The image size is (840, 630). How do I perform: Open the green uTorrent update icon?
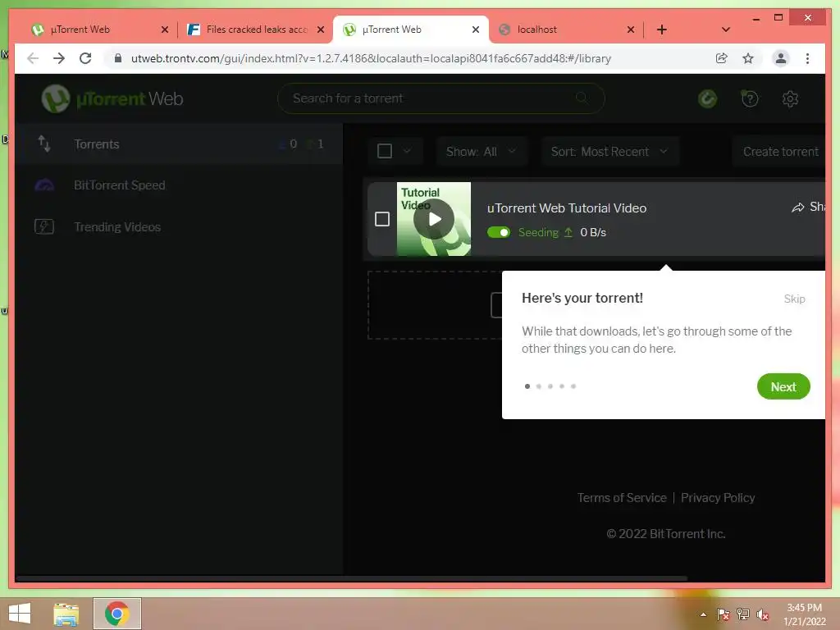click(x=708, y=98)
